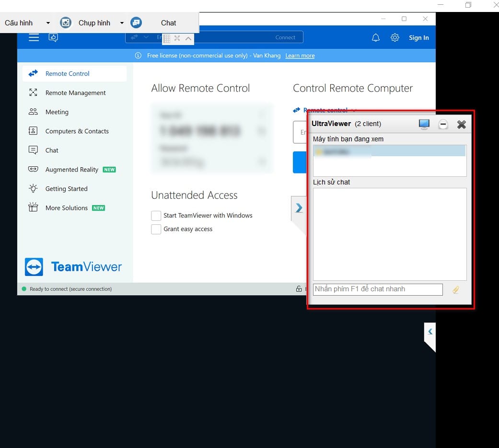Minimize the UltraViewer chat panel

pos(442,124)
